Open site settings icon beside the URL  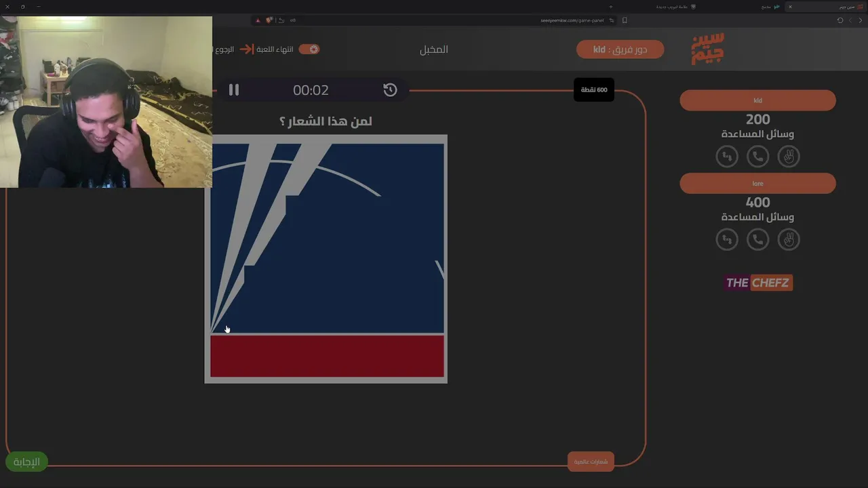(612, 20)
